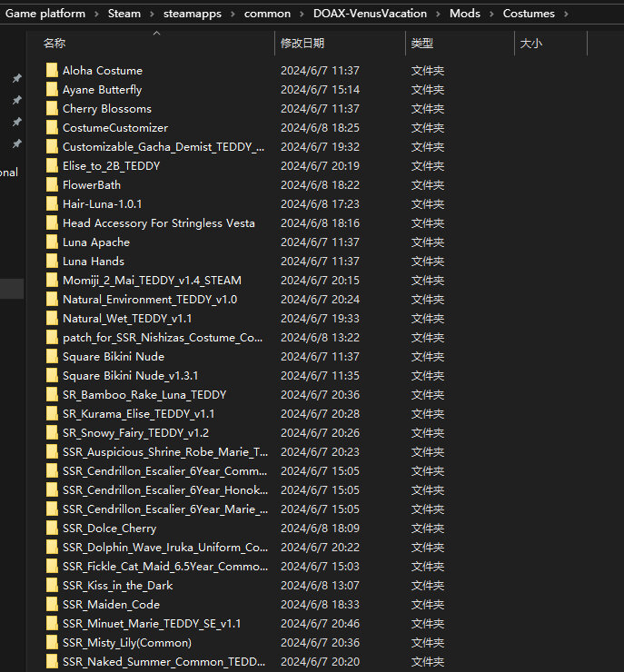Click the FlowerBath folder icon

click(52, 184)
